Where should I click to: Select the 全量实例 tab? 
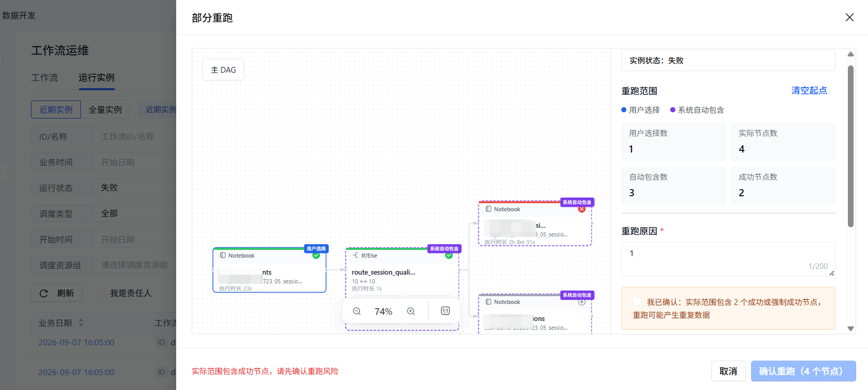tap(105, 110)
